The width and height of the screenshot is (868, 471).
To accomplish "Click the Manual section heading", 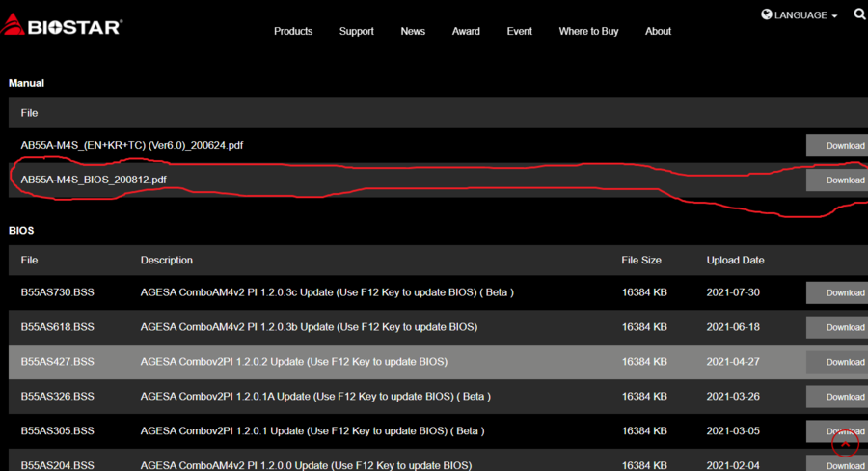I will (26, 83).
